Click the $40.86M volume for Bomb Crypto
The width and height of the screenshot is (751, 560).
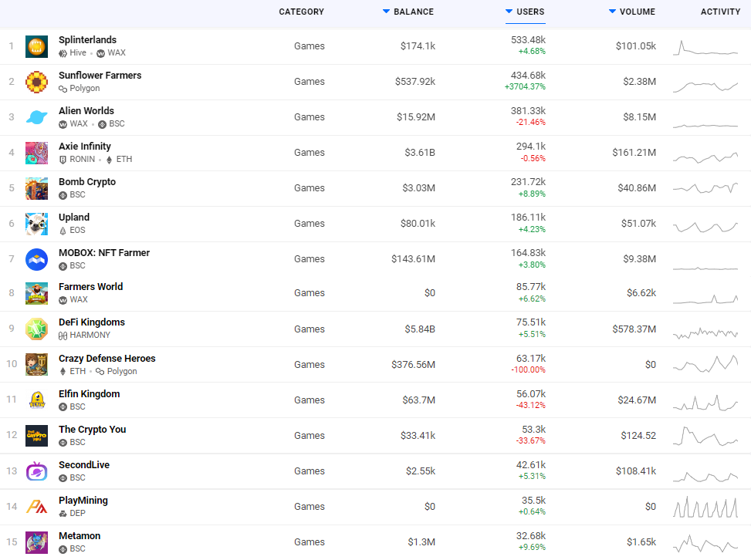pyautogui.click(x=637, y=188)
